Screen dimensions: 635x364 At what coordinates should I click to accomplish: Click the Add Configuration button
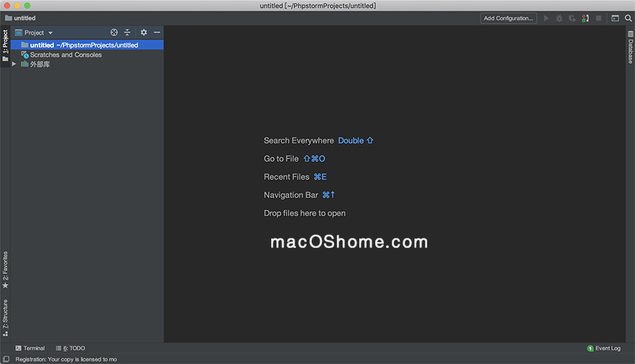pos(508,18)
